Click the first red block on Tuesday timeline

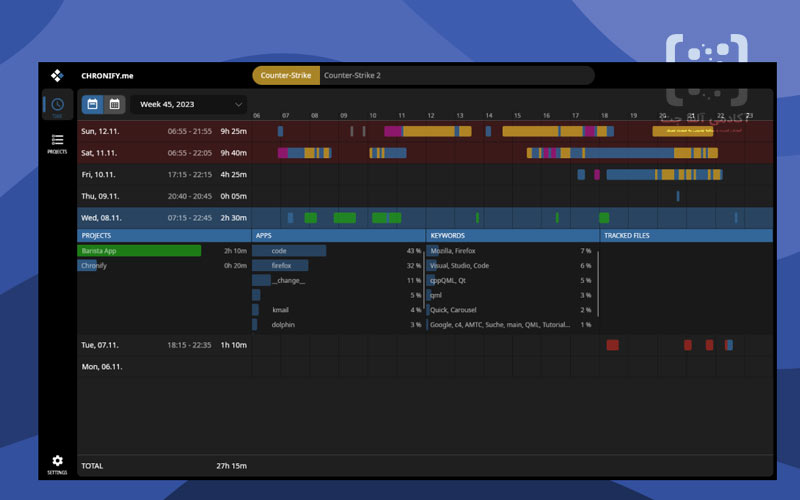[x=613, y=345]
